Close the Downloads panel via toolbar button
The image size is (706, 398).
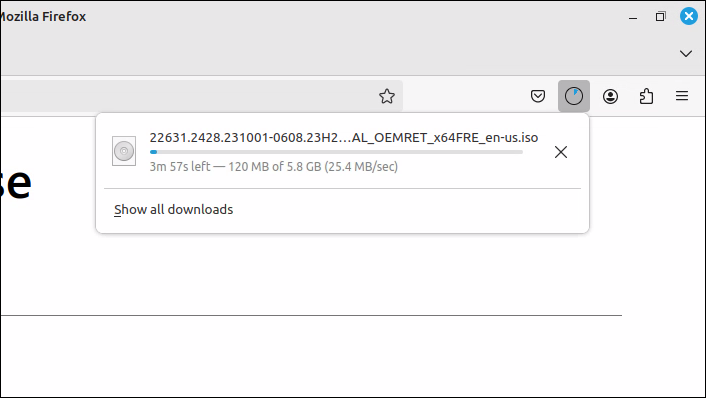pos(574,96)
